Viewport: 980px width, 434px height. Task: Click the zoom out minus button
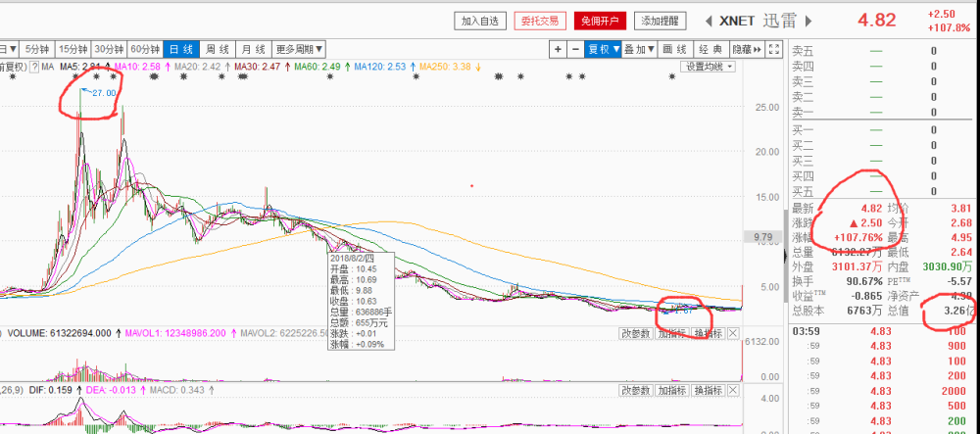(575, 49)
